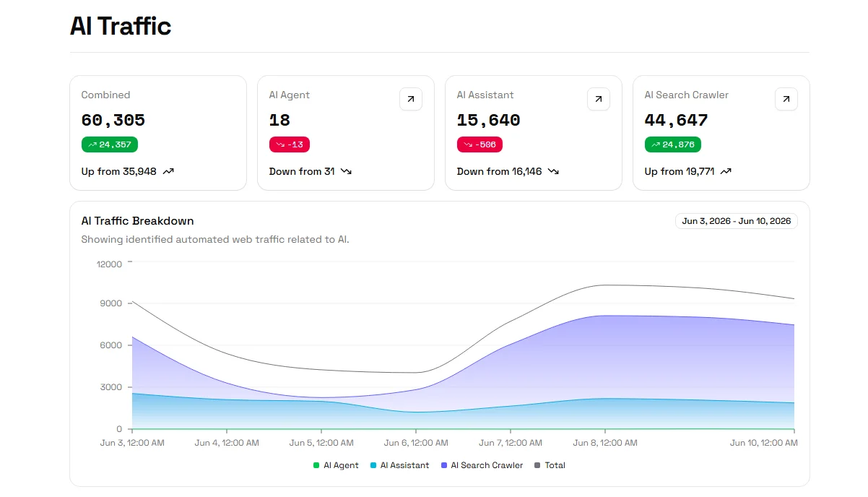Select the Combined traffic card
Screen dimensions: 868x497
pyautogui.click(x=158, y=133)
